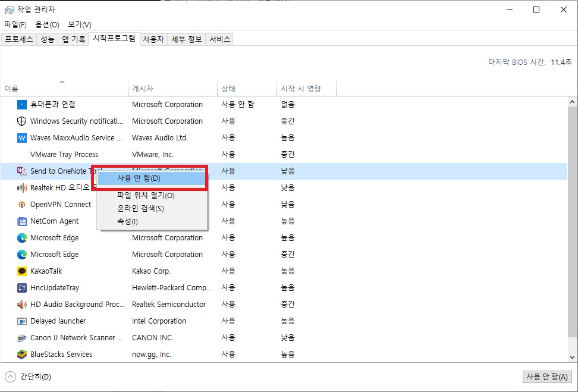Click the vertical scrollbar thumb
This screenshot has height=392, width=578.
(572, 221)
